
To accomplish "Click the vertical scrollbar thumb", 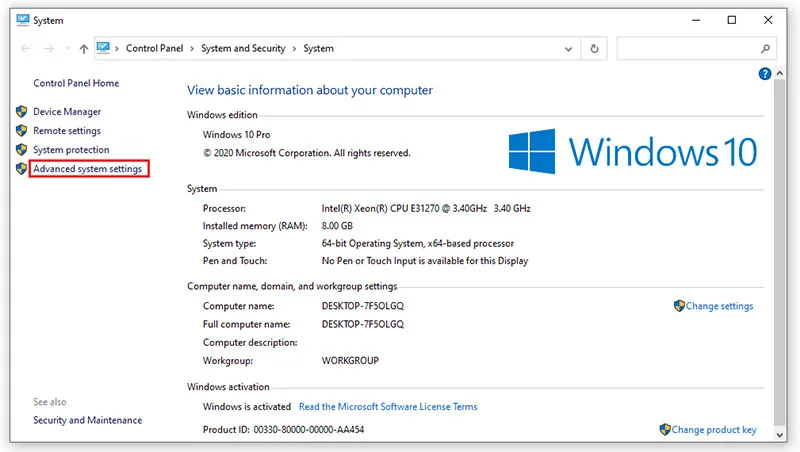I will [779, 253].
